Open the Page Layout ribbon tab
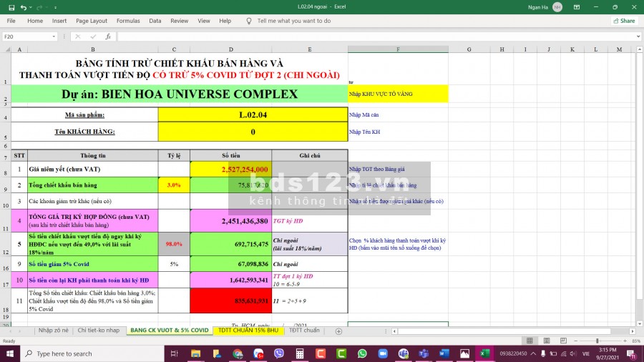Screen dimensions: 644x362 91,21
